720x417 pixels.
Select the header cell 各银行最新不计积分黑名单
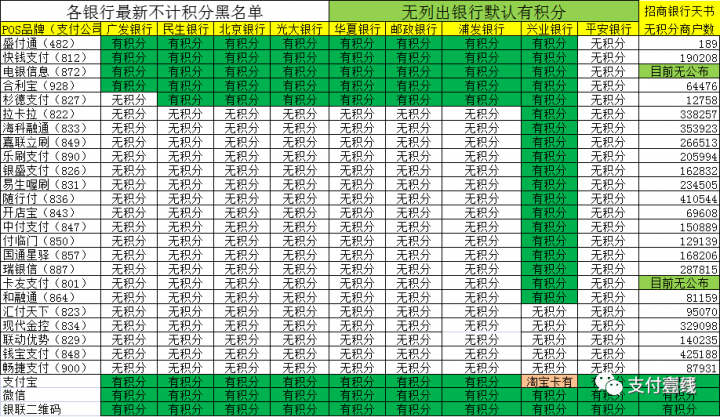tap(164, 11)
